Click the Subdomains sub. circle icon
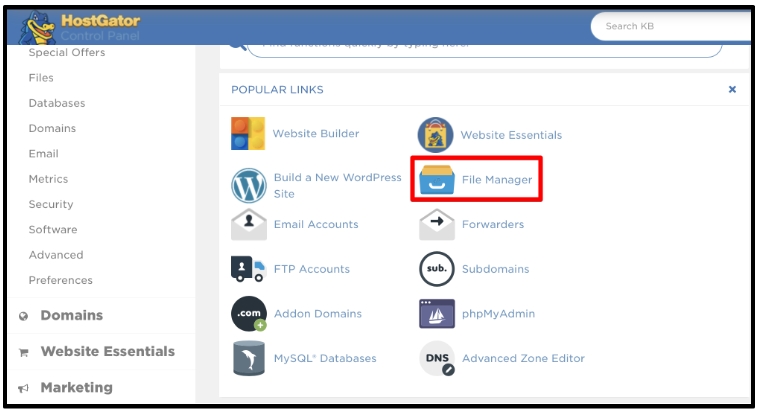This screenshot has height=412, width=760. pos(437,269)
